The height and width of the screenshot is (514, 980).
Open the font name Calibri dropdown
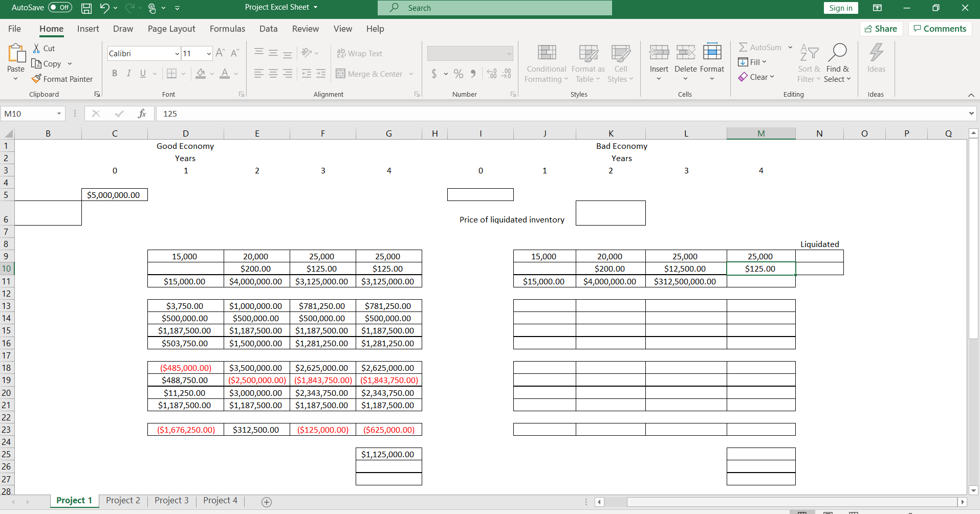point(177,54)
